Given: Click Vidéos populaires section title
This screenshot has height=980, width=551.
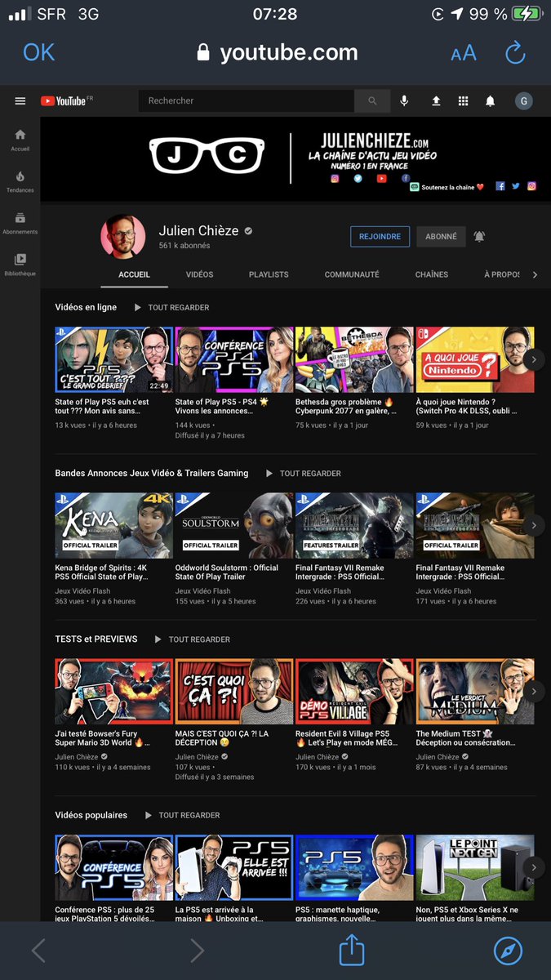Looking at the screenshot, I should (91, 816).
